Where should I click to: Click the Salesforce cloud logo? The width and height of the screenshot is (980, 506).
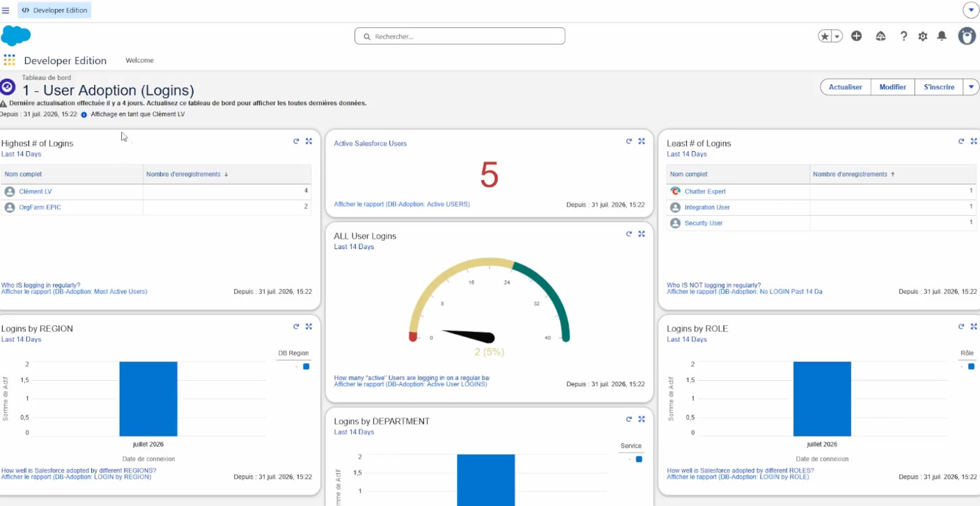click(x=16, y=35)
